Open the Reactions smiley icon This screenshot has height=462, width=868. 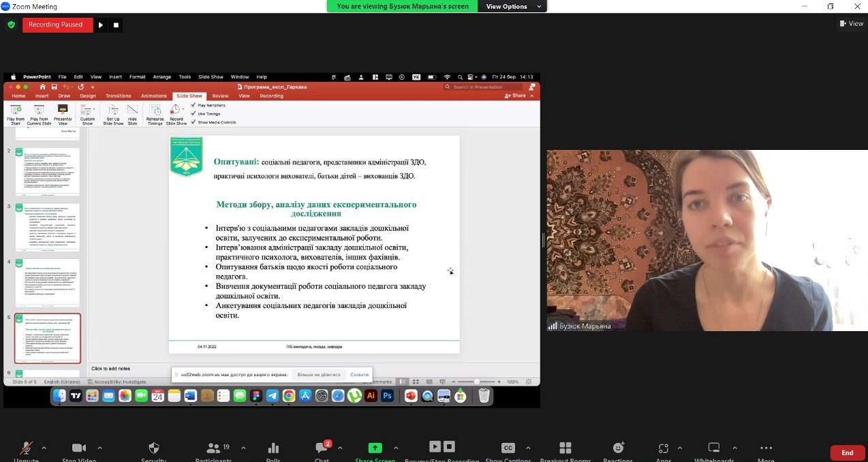[x=618, y=448]
